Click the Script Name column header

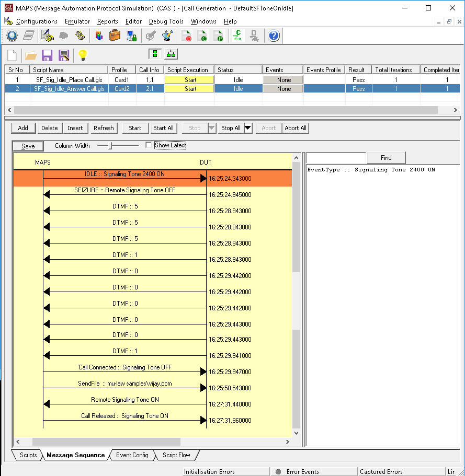click(x=69, y=70)
